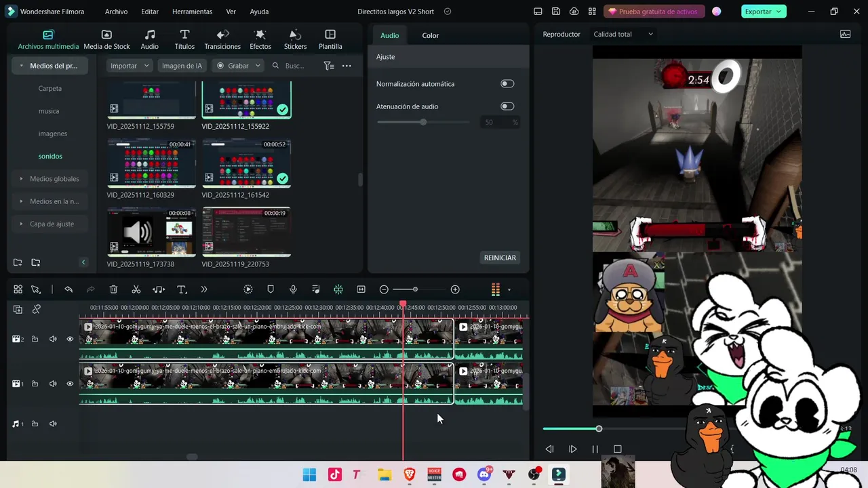Click the layout grid icon in timeline toolbar
The height and width of the screenshot is (488, 868).
[18, 289]
